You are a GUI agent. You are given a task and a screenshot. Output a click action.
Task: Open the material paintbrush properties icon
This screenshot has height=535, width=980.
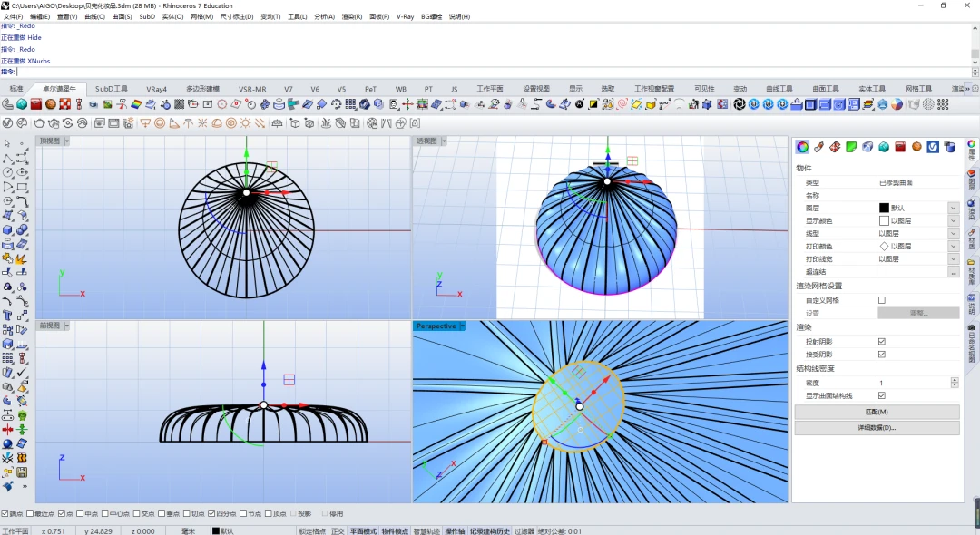818,147
